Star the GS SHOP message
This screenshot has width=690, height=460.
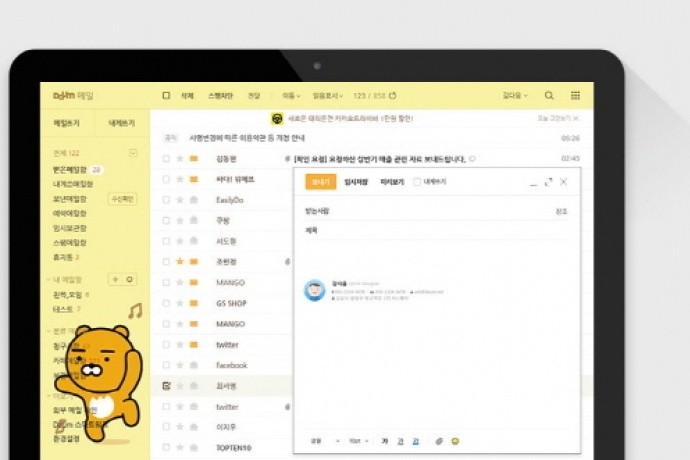point(180,303)
